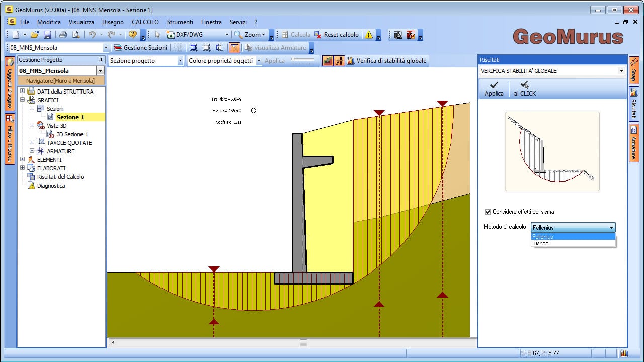Click Reset calcolo
This screenshot has height=362, width=644.
click(x=337, y=35)
